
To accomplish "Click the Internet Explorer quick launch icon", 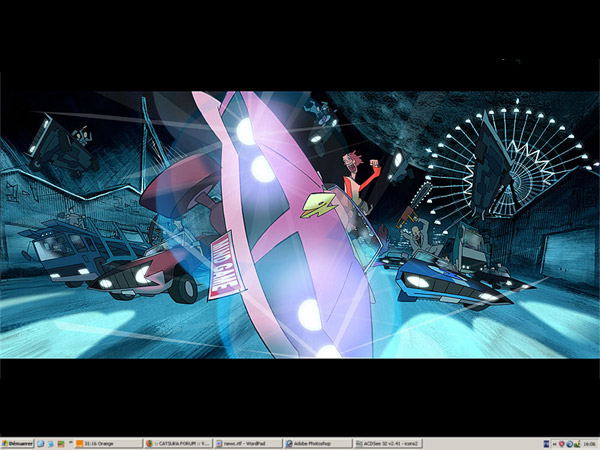I will [41, 444].
